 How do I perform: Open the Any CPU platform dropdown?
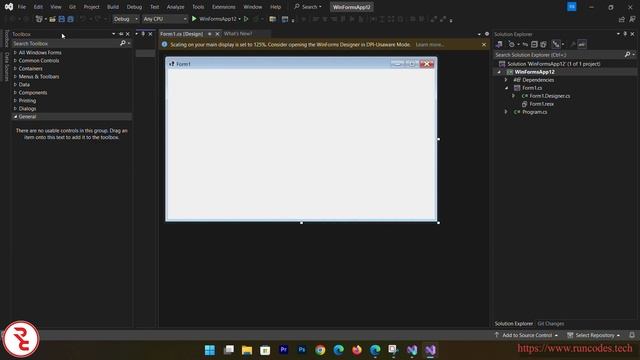164,19
